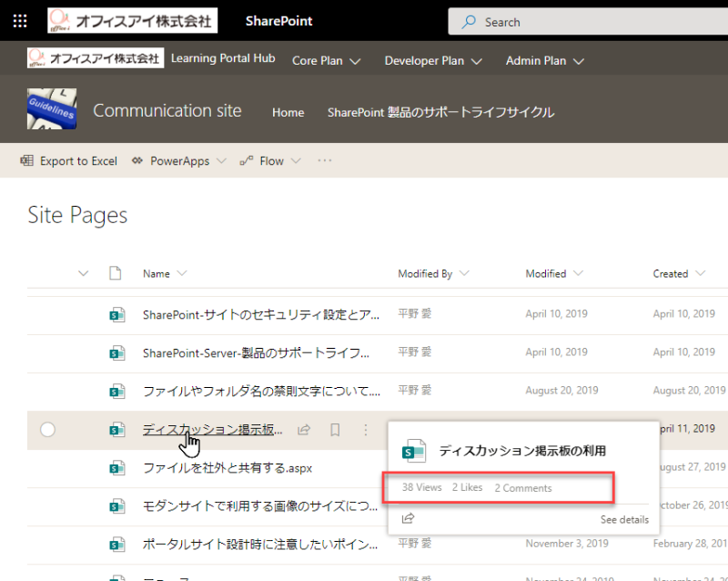Click inside the Search box
Image resolution: width=728 pixels, height=581 pixels.
click(591, 21)
